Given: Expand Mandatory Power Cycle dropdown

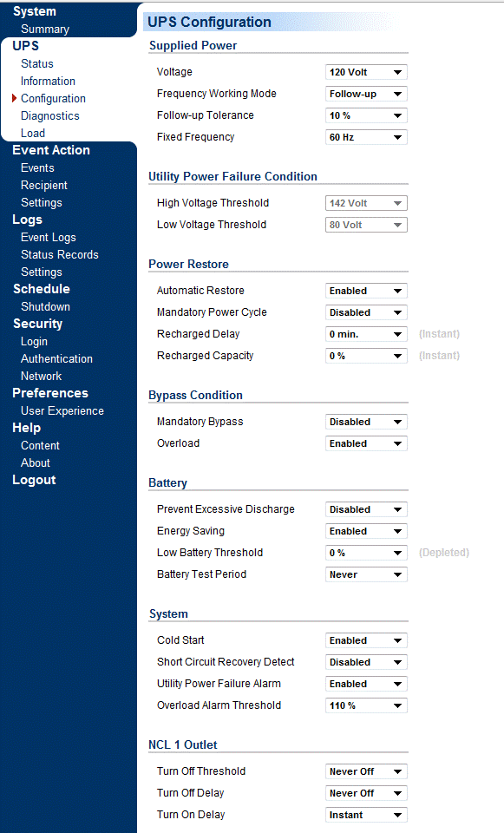Looking at the screenshot, I should point(366,313).
